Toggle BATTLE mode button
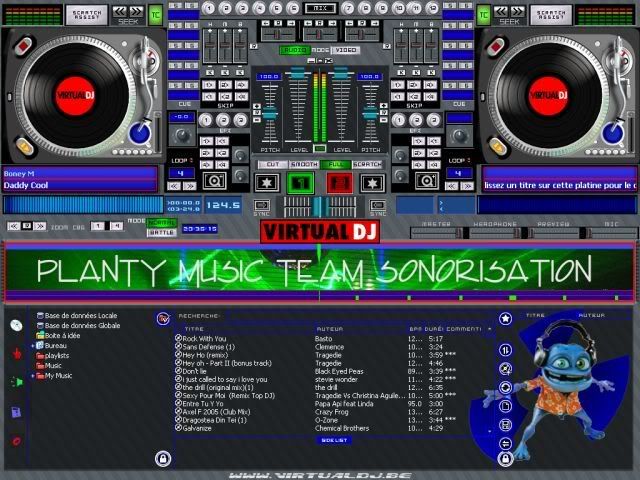 click(x=162, y=233)
